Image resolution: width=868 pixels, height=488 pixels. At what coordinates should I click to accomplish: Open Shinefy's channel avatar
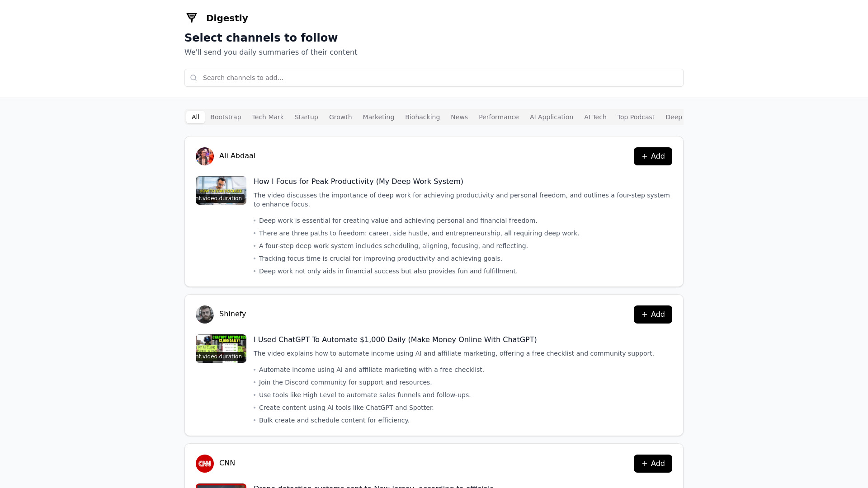pyautogui.click(x=204, y=314)
